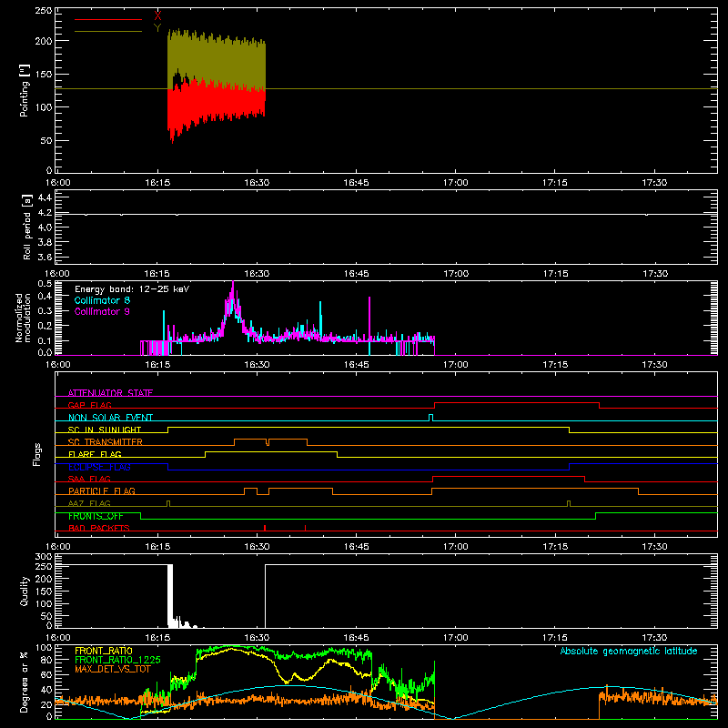Click the Pointing axis title
The image size is (728, 728).
pyautogui.click(x=25, y=90)
